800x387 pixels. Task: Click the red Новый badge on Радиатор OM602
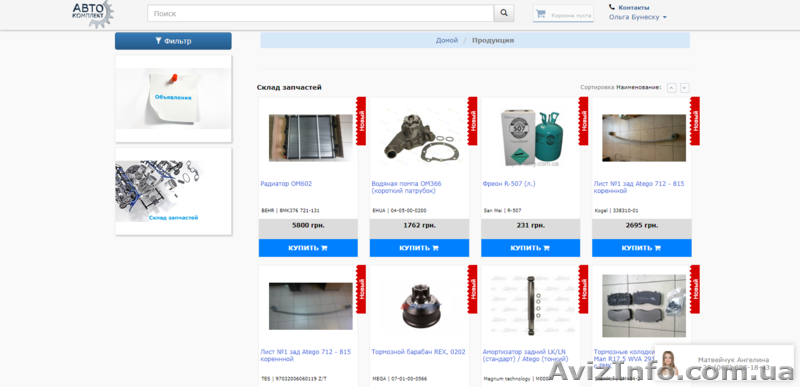(361, 121)
